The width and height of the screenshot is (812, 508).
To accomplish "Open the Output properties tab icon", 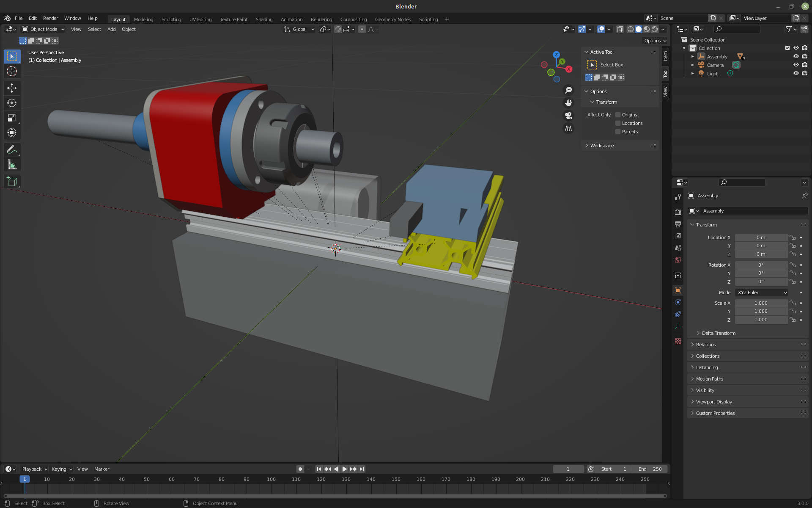I will click(678, 224).
